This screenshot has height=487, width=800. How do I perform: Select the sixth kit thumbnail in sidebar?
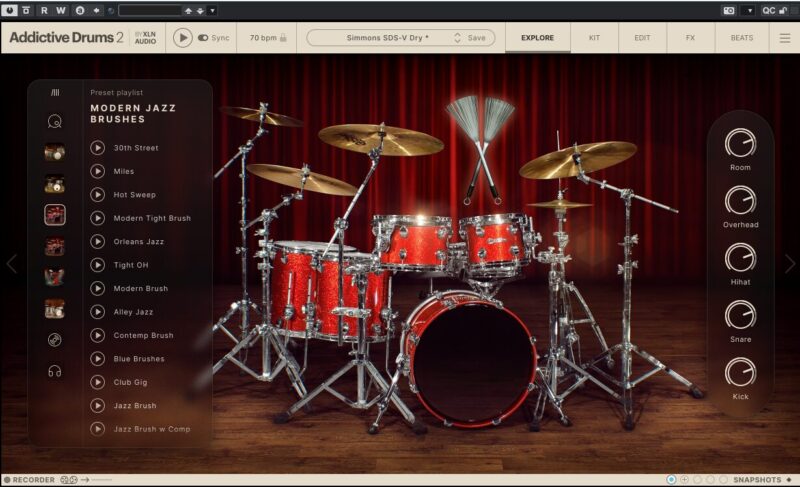pos(55,309)
